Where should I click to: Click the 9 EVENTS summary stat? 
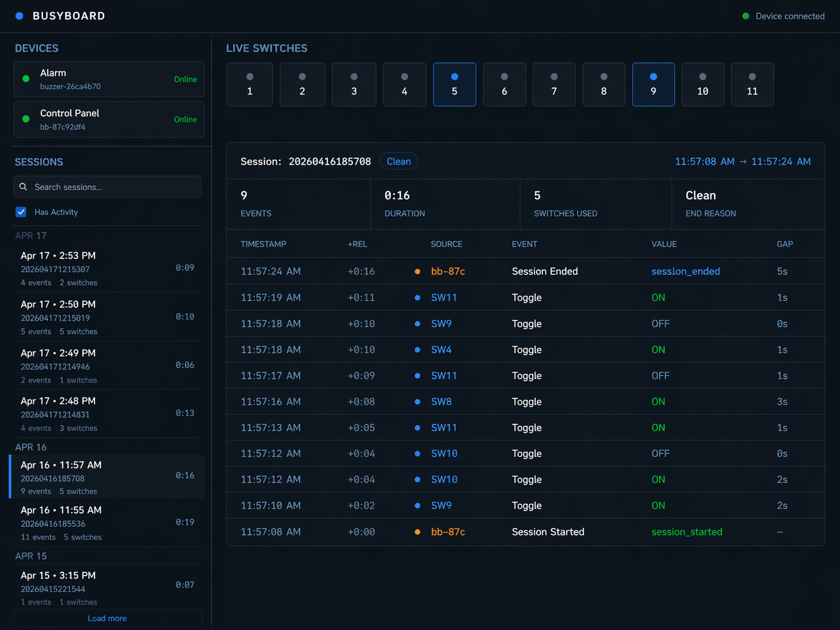pyautogui.click(x=299, y=204)
